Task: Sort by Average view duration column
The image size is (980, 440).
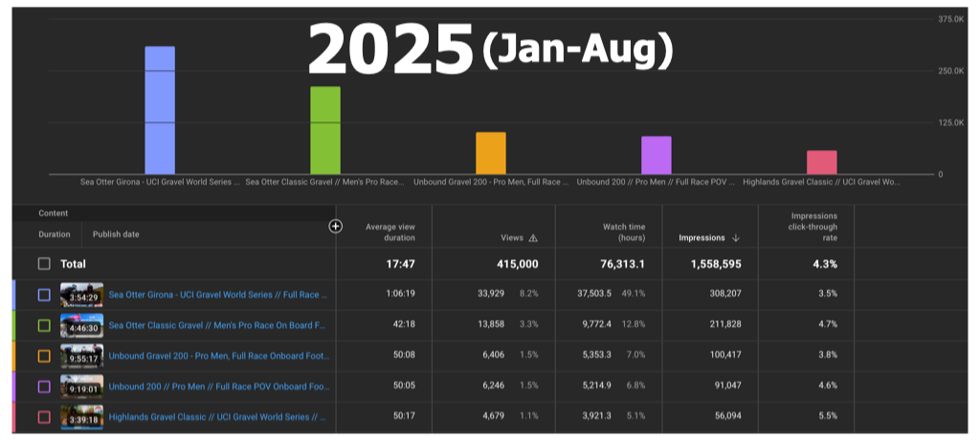Action: tap(389, 232)
